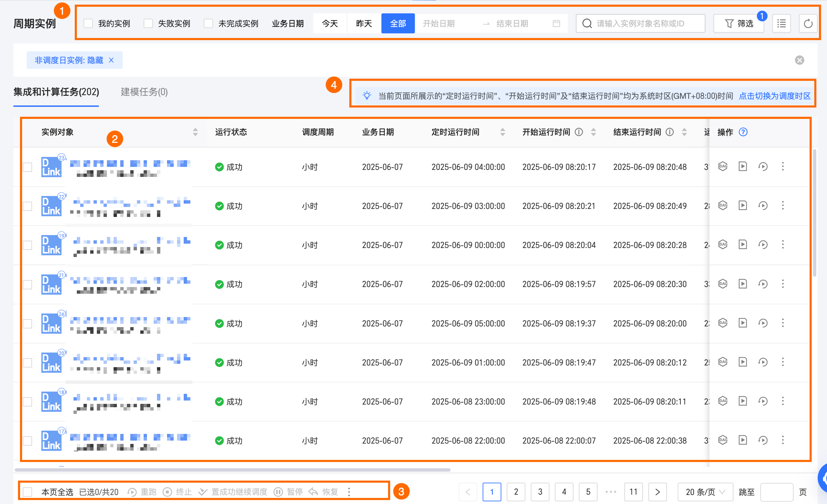
Task: Toggle the 我的实例 checkbox
Action: (88, 23)
